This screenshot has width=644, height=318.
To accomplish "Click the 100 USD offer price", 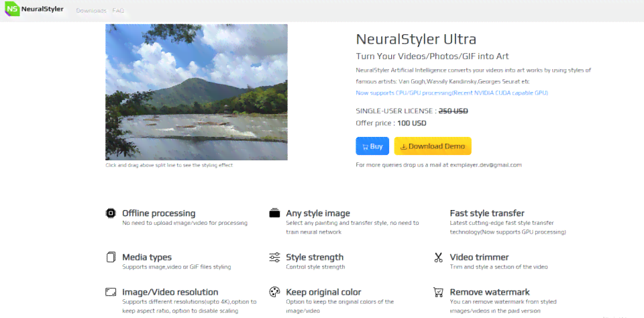I will 412,123.
